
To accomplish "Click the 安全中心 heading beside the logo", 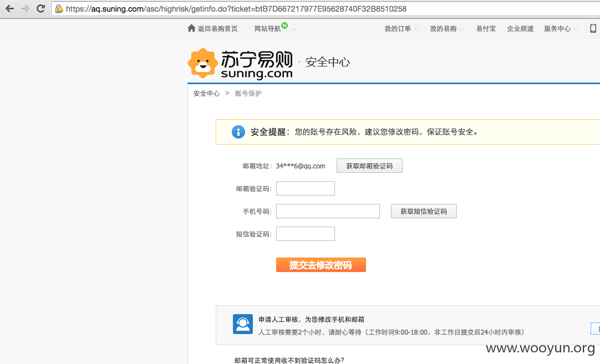I will pyautogui.click(x=328, y=62).
